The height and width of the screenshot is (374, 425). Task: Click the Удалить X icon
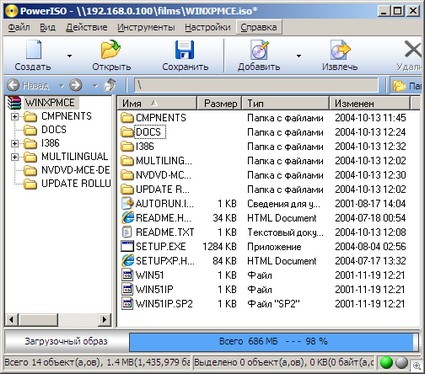pos(413,50)
